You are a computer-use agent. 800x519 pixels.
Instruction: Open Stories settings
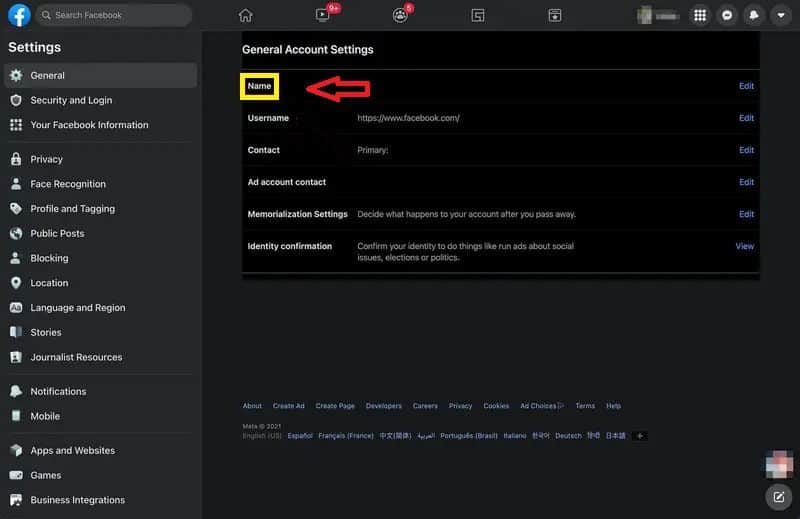pyautogui.click(x=101, y=332)
